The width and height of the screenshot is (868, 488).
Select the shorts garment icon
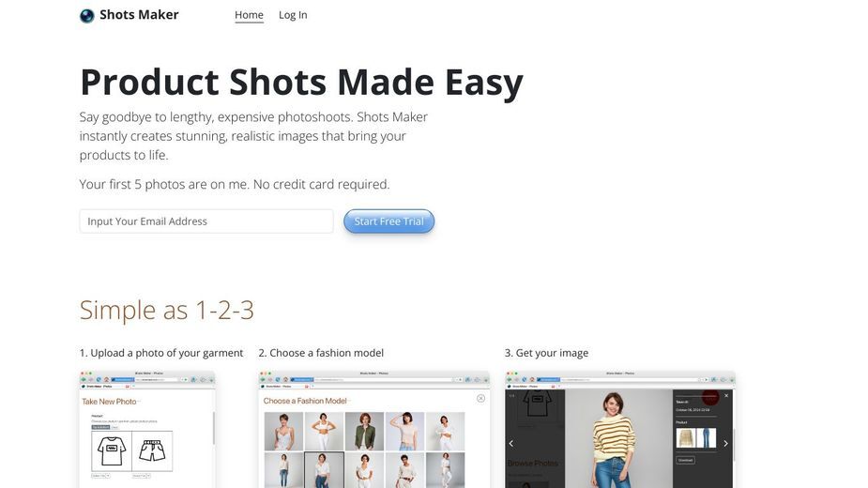pyautogui.click(x=152, y=450)
